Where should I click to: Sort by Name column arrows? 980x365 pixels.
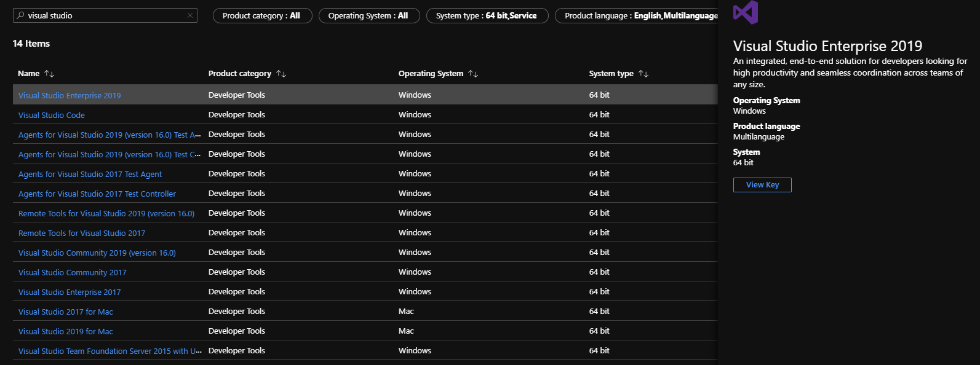(x=49, y=74)
